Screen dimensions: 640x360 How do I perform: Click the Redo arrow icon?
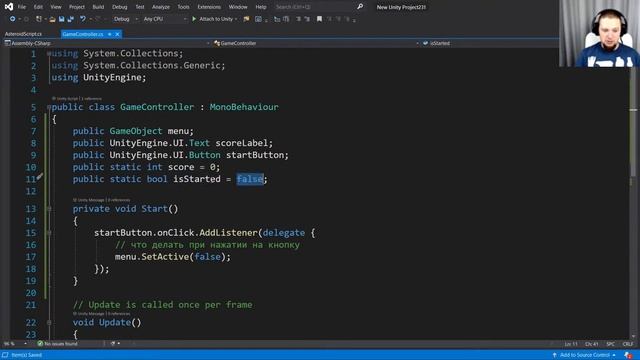[98, 19]
